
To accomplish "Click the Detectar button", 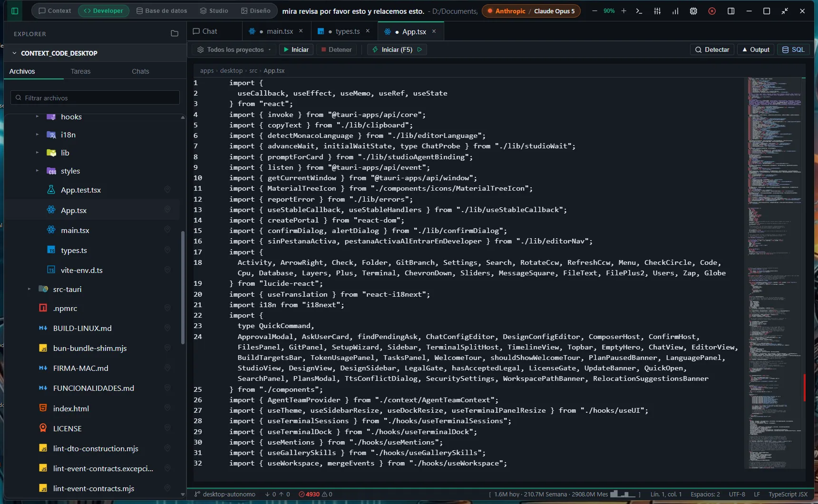I will (x=712, y=49).
